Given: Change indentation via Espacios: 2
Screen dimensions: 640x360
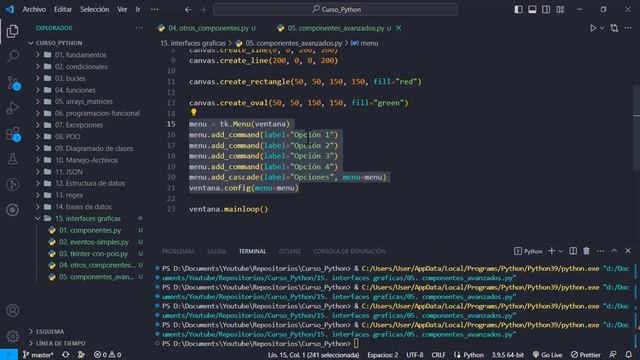Looking at the screenshot, I should point(382,355).
